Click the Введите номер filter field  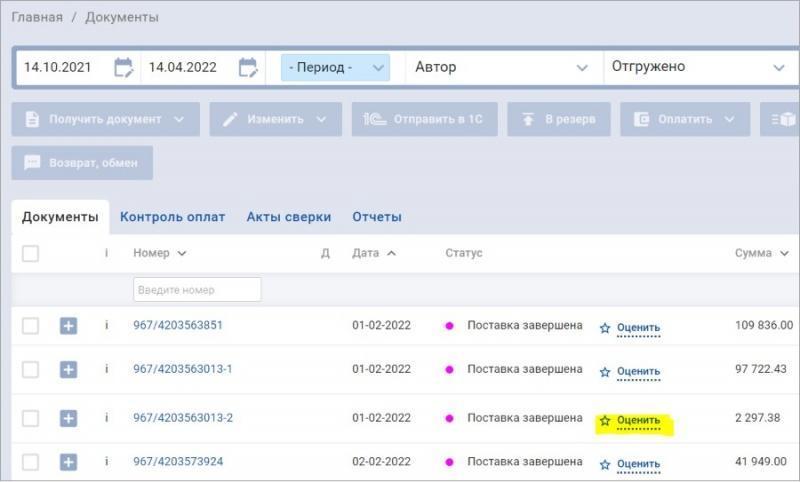point(196,290)
